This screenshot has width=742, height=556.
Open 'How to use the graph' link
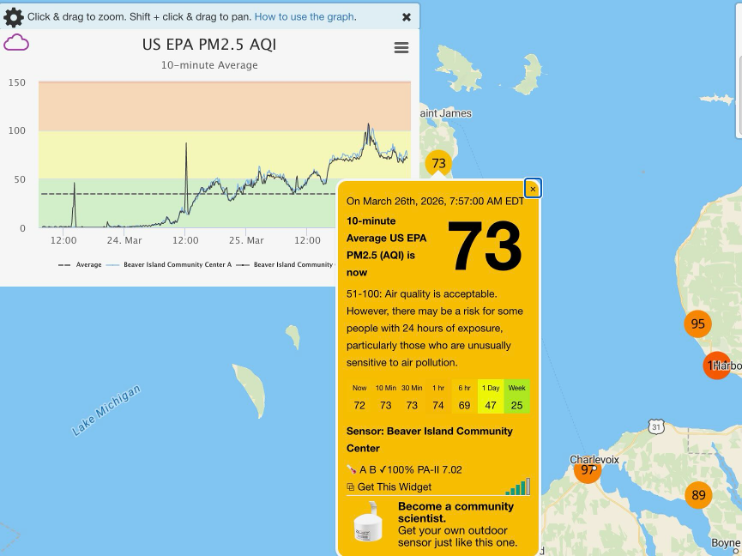click(x=305, y=17)
